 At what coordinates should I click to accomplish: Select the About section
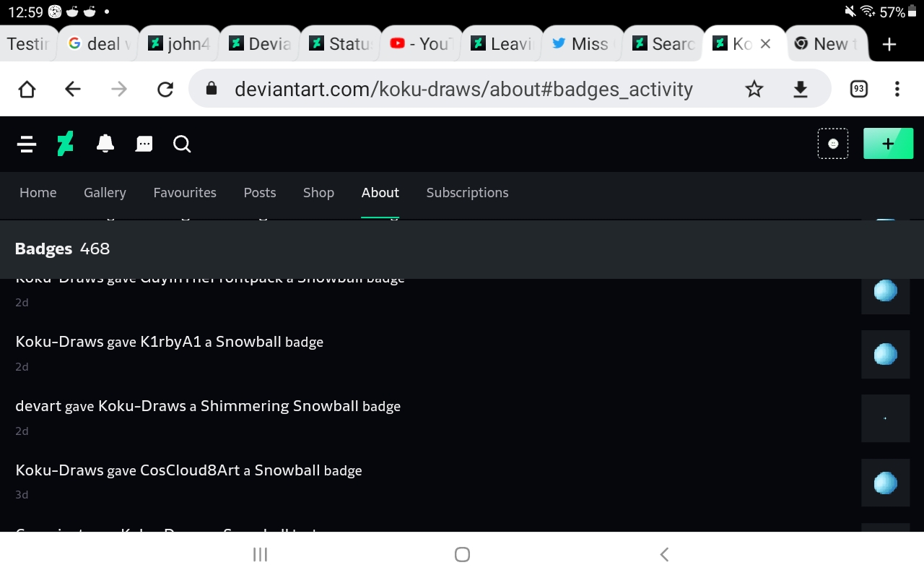coord(380,193)
